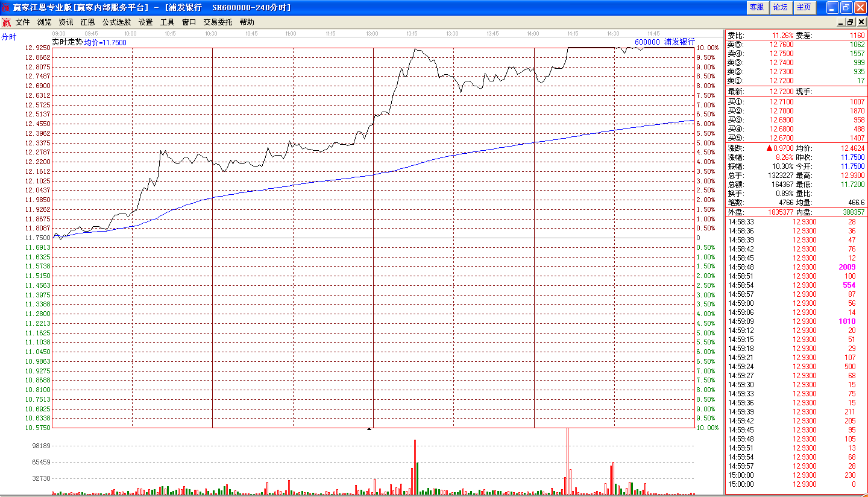Click the 外盘 1835377 value
This screenshot has width=868, height=497.
click(779, 212)
